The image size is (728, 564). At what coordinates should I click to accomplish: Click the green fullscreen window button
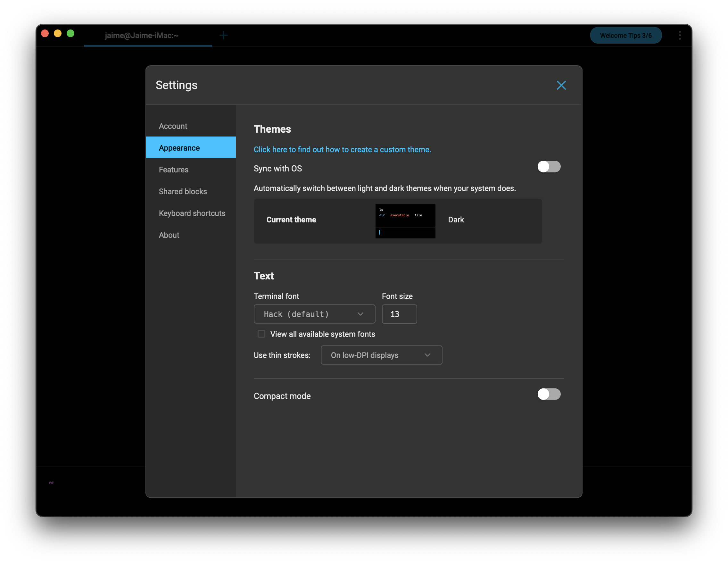tap(70, 33)
